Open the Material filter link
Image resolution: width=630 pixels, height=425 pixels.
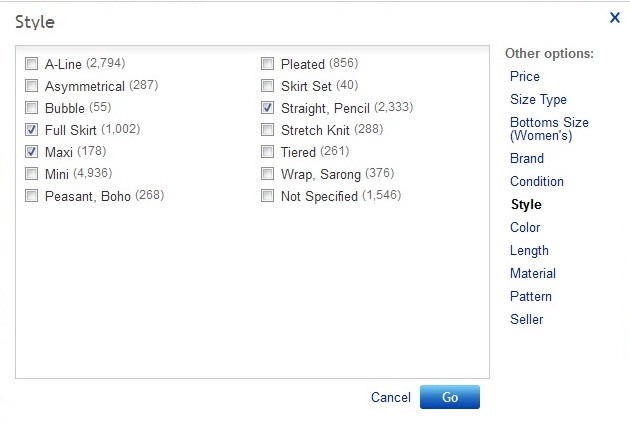533,274
